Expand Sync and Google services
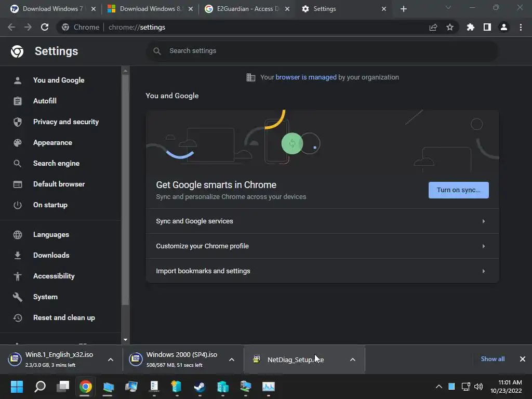The image size is (532, 399). pyautogui.click(x=322, y=221)
